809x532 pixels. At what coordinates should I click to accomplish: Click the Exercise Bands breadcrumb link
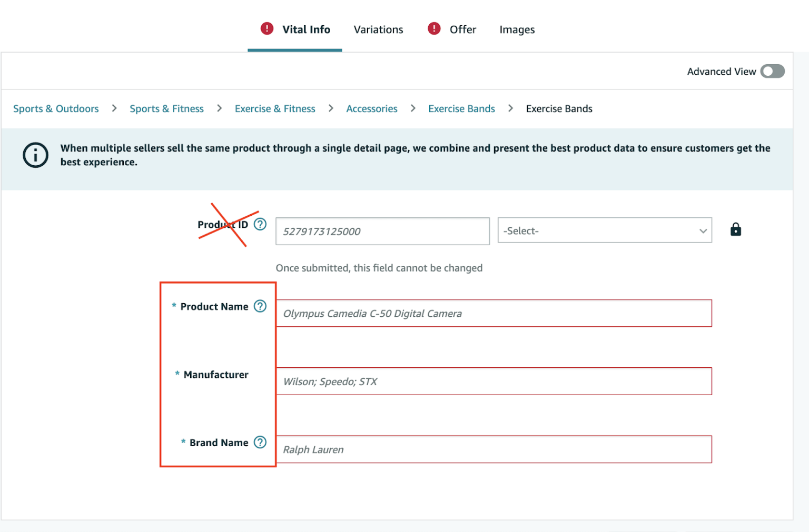(x=461, y=108)
